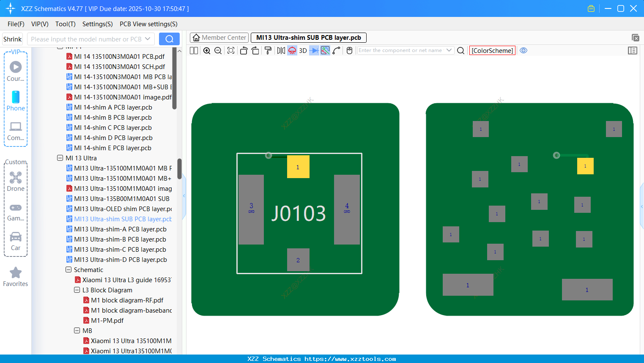Switch to 3D view mode

(x=303, y=50)
